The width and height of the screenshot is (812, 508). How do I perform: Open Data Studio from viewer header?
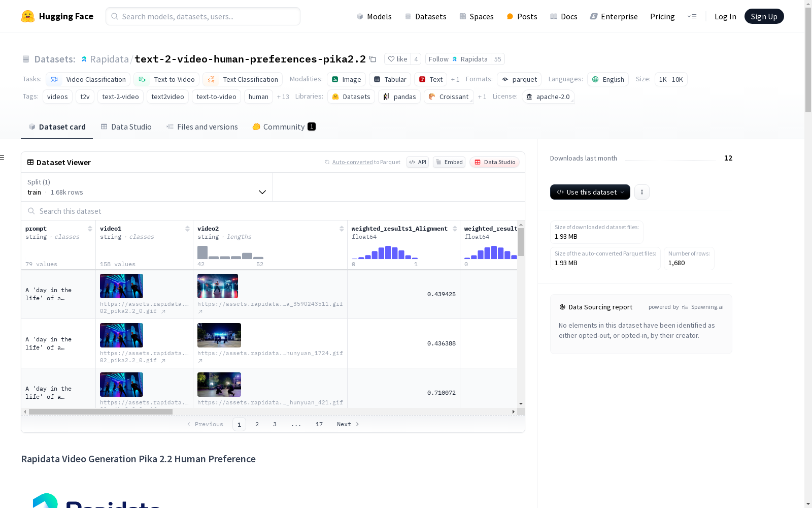coord(494,162)
